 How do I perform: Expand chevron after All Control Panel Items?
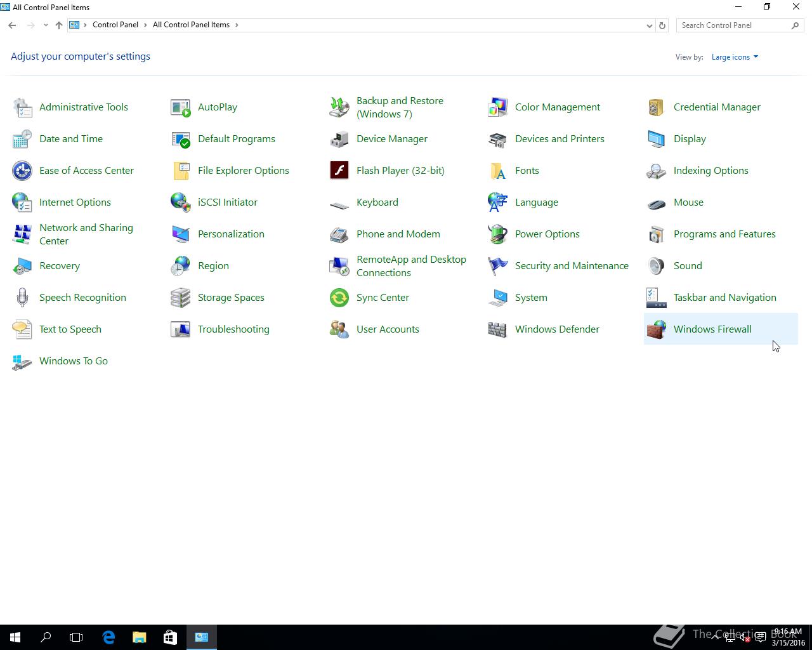click(x=237, y=25)
